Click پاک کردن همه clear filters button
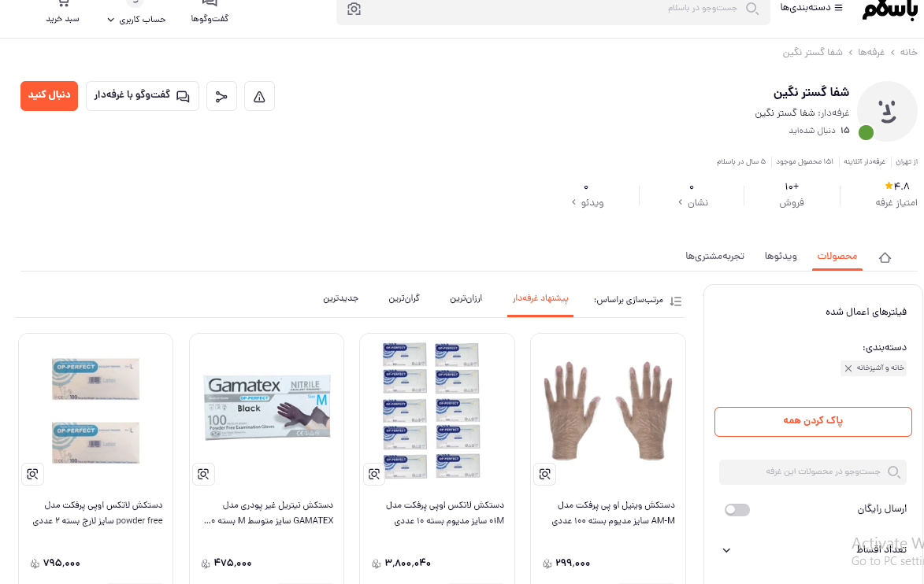Viewport: 924px width, 584px height. tap(813, 422)
